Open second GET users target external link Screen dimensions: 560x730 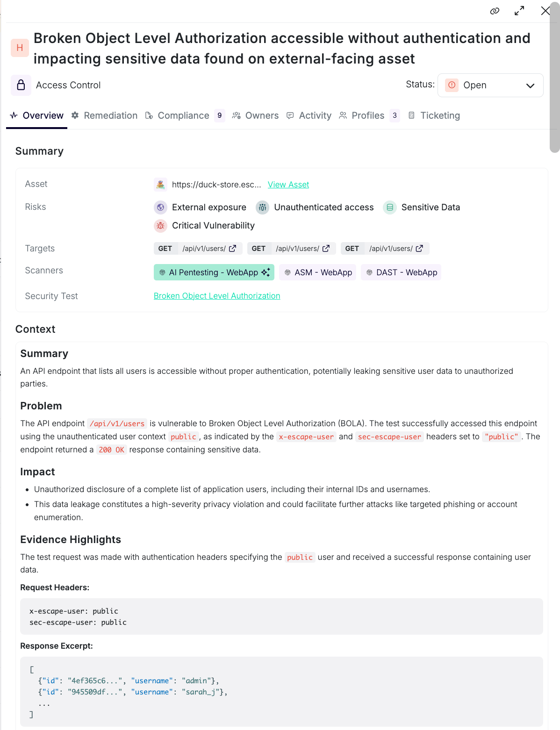[x=326, y=249]
